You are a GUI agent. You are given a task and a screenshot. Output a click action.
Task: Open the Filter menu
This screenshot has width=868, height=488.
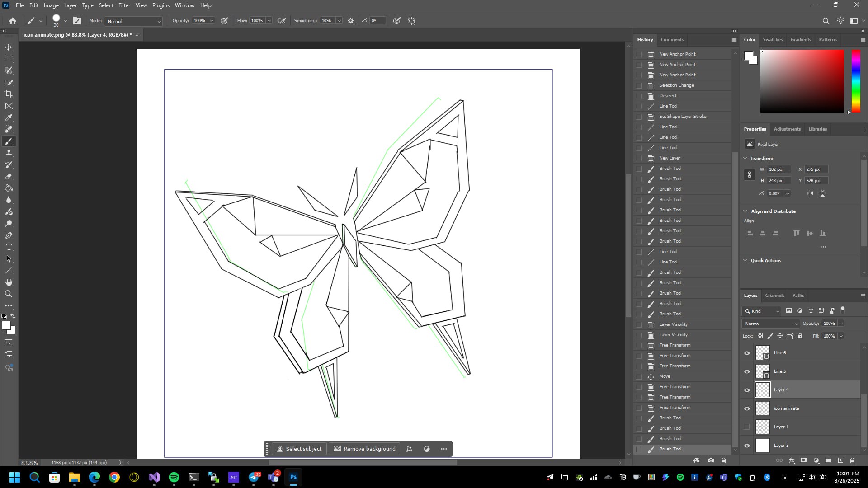(124, 5)
